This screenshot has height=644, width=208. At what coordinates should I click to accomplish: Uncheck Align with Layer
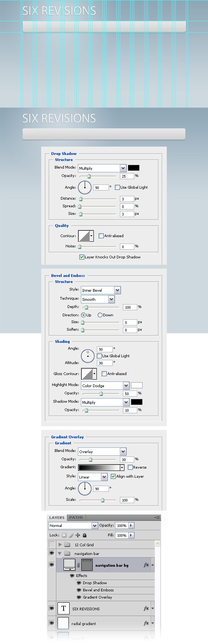click(113, 476)
